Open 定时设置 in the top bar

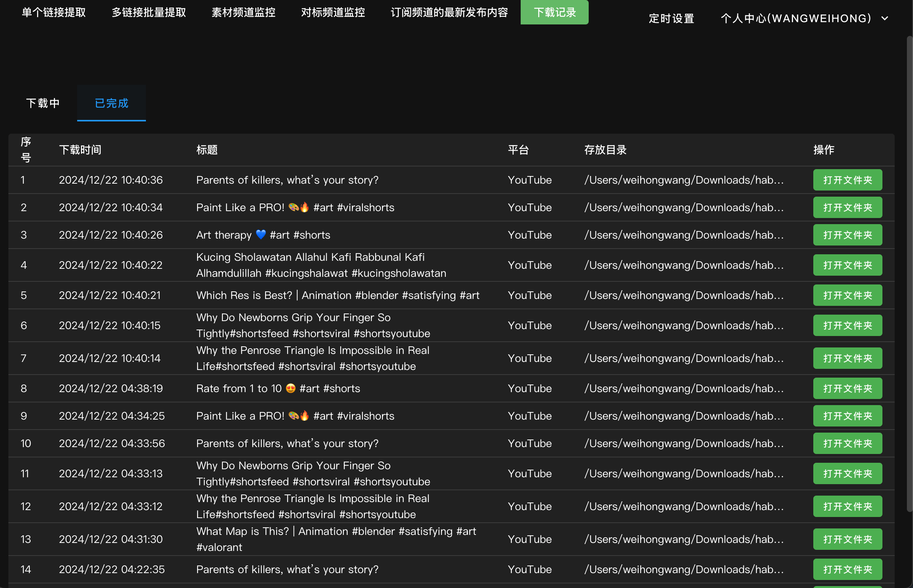[x=671, y=18]
